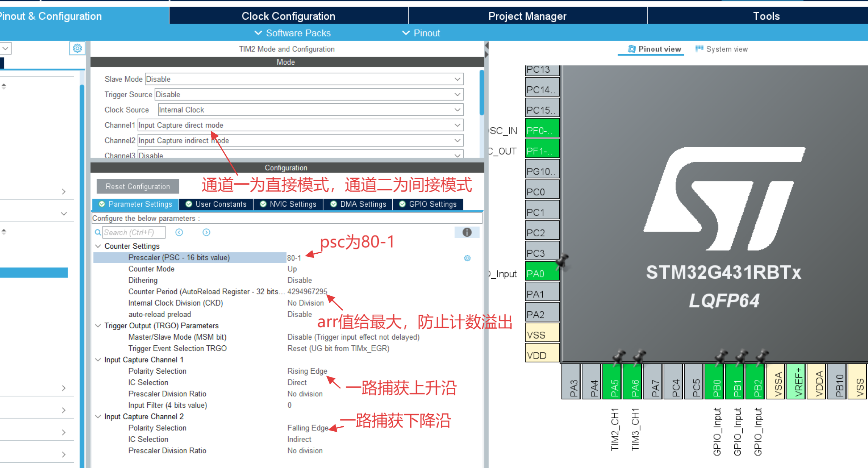This screenshot has height=468, width=868.
Task: Click the previous search result arrow icon
Action: tap(179, 232)
